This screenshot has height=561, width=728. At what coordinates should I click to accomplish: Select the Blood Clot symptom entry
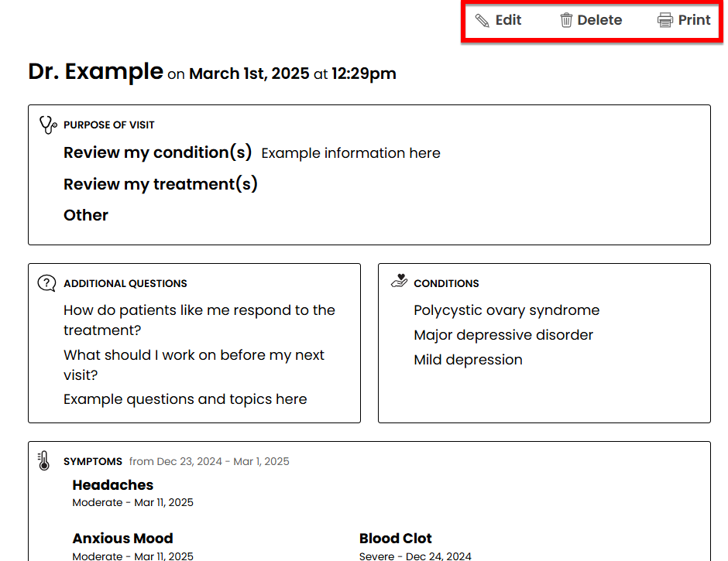click(x=395, y=539)
